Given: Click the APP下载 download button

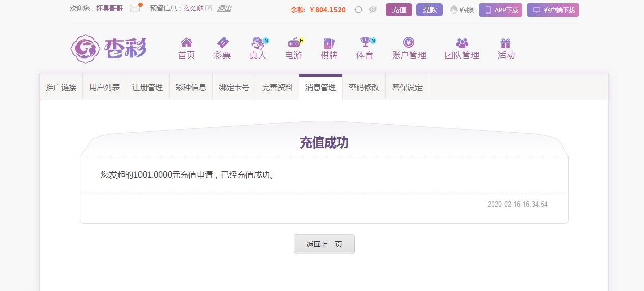Looking at the screenshot, I should point(500,10).
